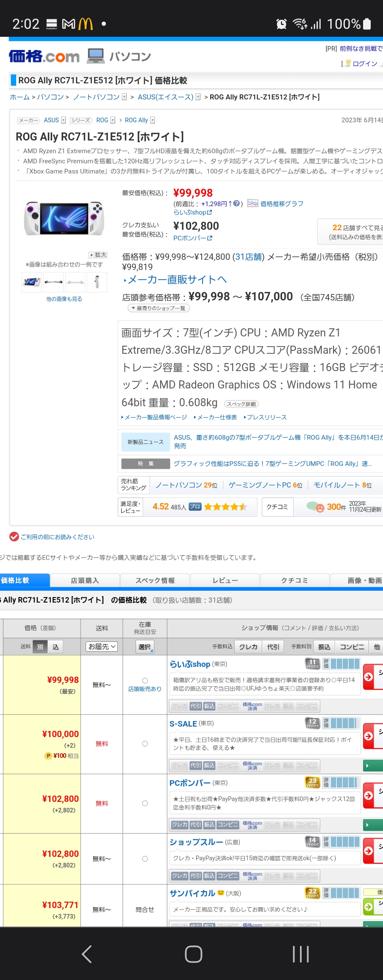Filter by コンビニ payment

tap(352, 647)
